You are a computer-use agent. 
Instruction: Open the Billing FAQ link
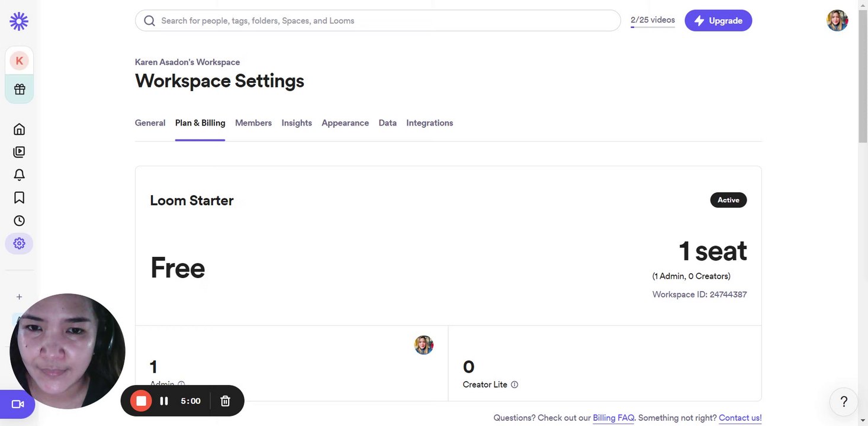tap(613, 418)
